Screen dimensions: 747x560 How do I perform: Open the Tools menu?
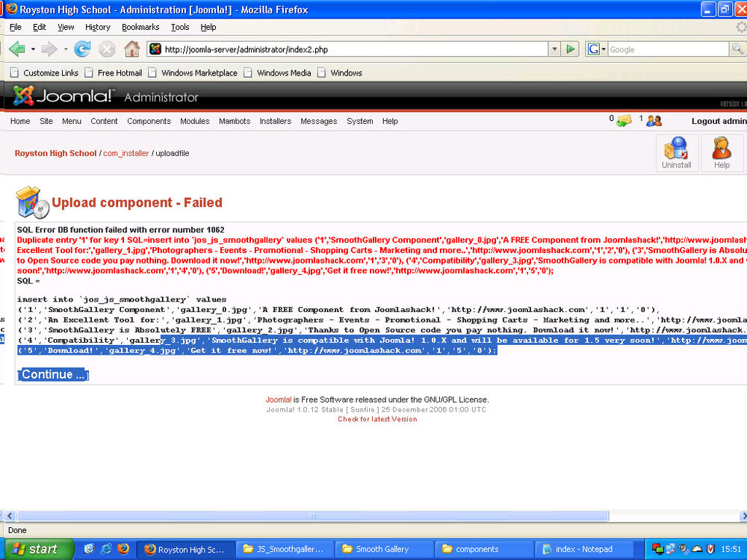[x=180, y=27]
